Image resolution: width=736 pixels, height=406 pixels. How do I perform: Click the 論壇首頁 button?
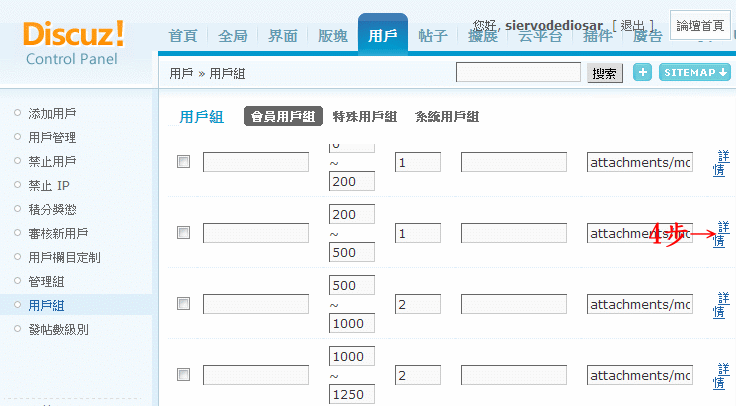tap(700, 25)
